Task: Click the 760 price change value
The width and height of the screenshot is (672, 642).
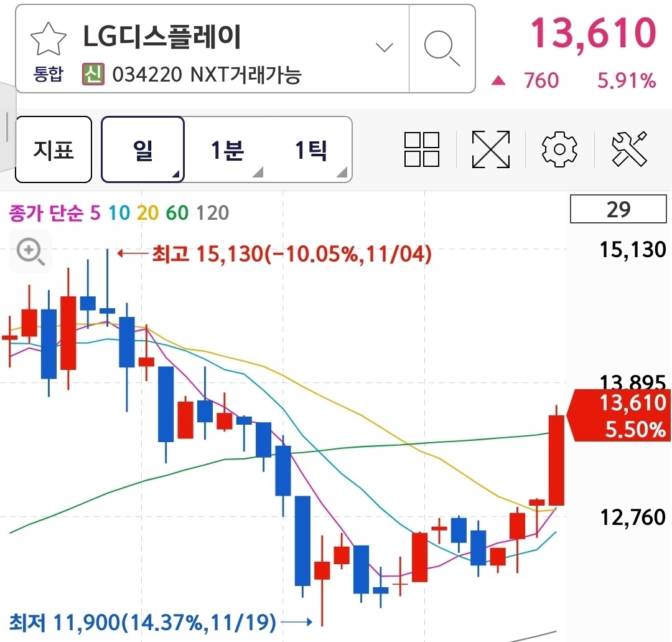Action: 541,80
